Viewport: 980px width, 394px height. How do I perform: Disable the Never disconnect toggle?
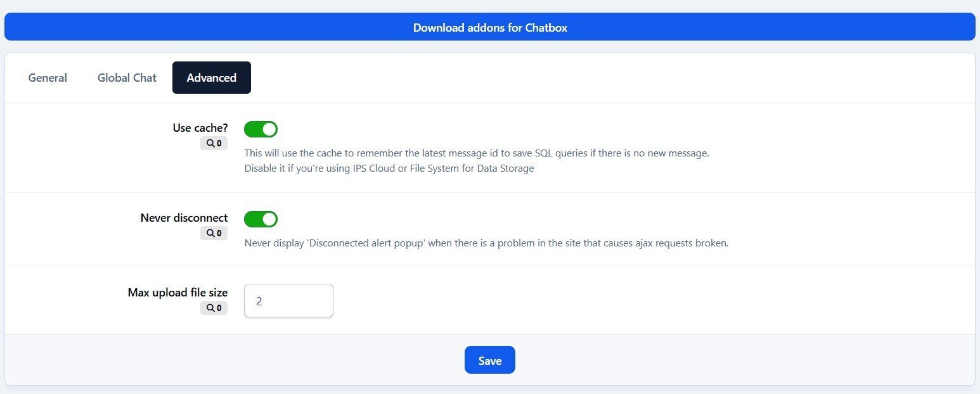[x=261, y=219]
